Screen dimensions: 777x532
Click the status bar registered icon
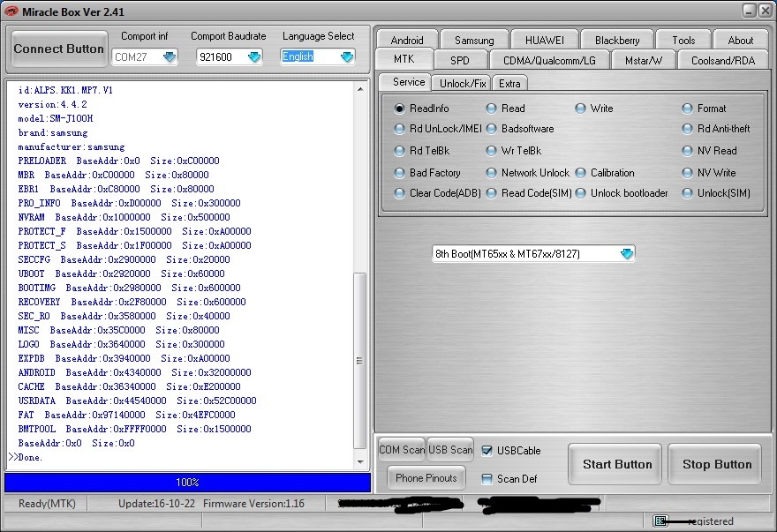tap(660, 521)
